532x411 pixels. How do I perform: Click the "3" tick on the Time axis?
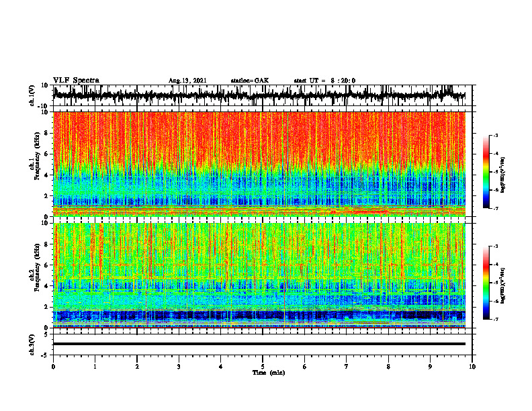[179, 367]
